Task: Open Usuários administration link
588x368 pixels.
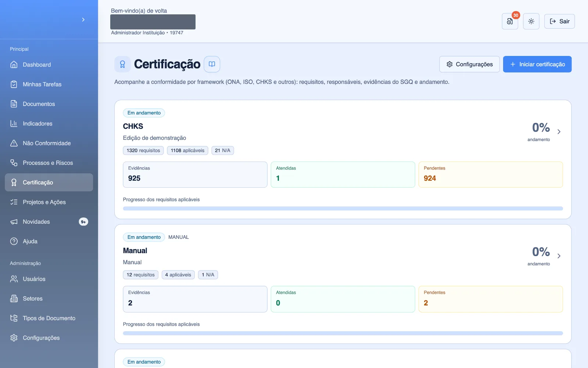Action: [x=49, y=279]
